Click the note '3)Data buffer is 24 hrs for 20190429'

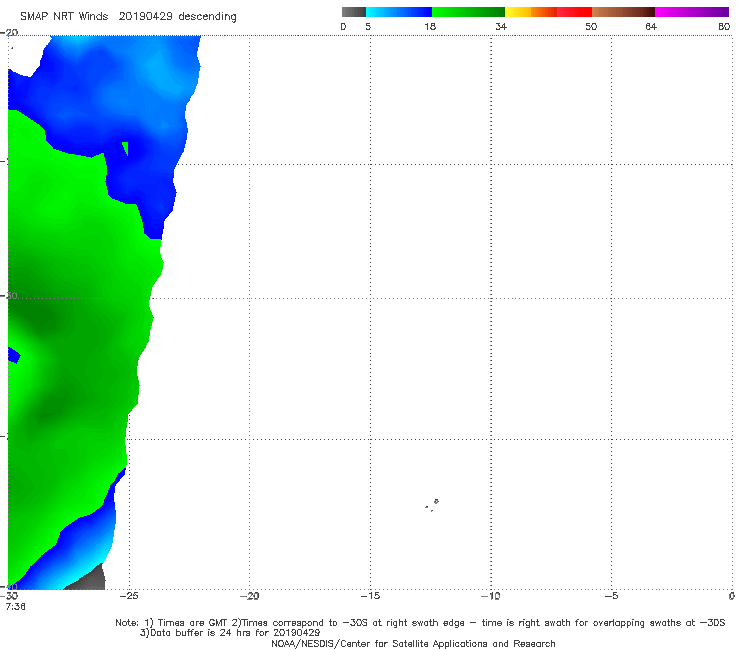point(230,633)
